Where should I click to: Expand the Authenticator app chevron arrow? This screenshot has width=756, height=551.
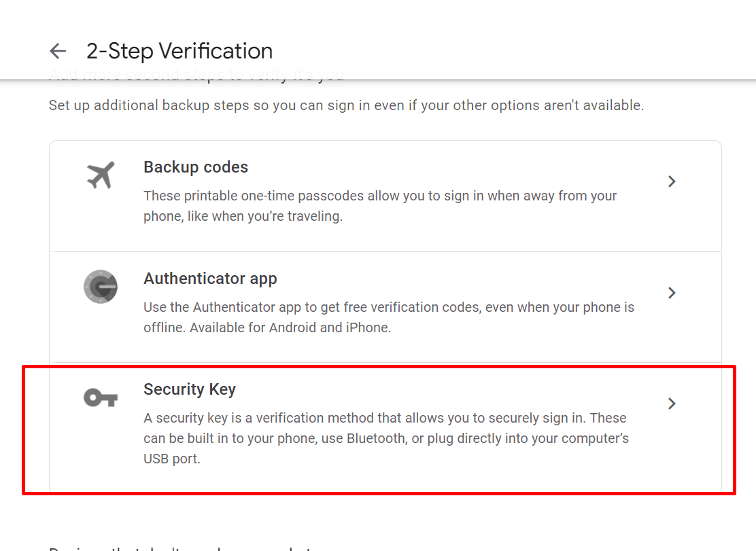coord(672,293)
